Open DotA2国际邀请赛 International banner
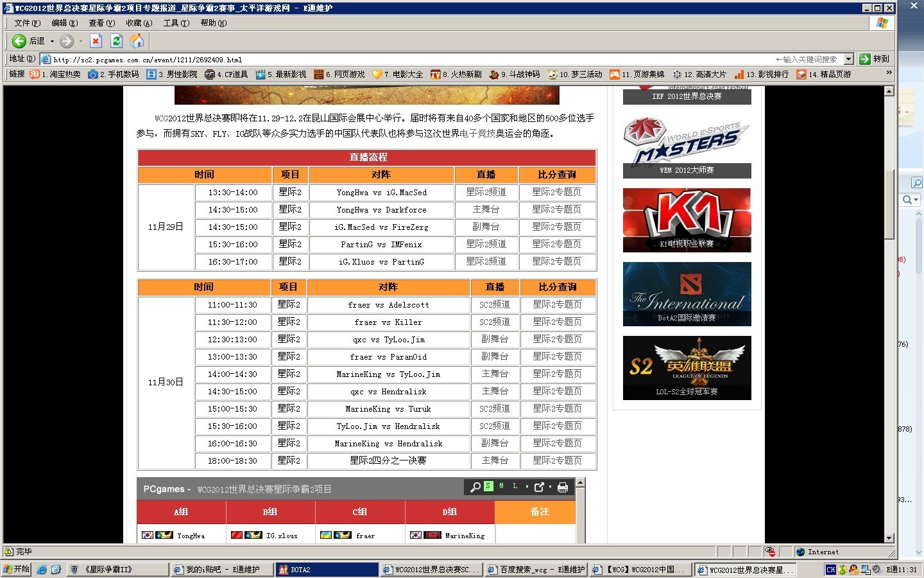The image size is (924, 578). point(687,294)
